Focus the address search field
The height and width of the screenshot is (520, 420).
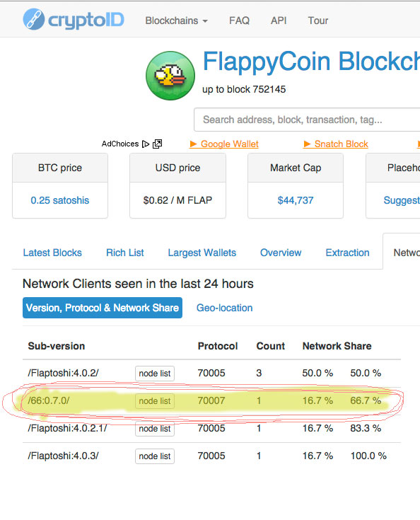[x=307, y=120]
